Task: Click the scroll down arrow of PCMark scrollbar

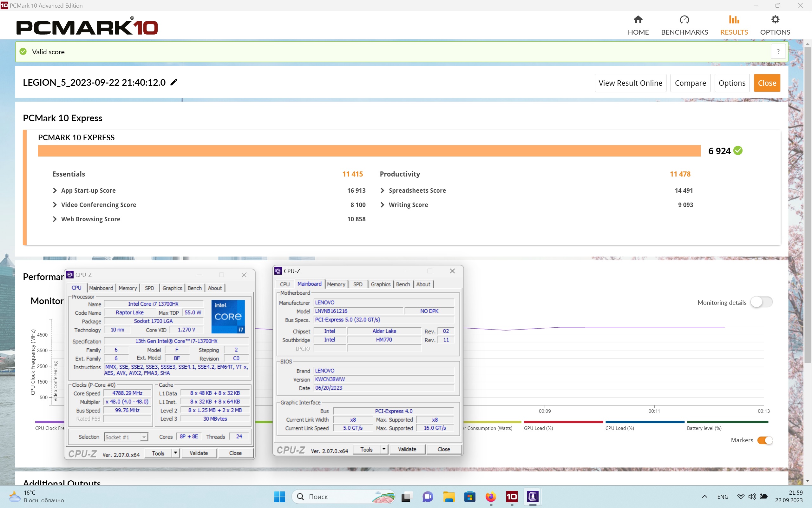Action: [807, 481]
